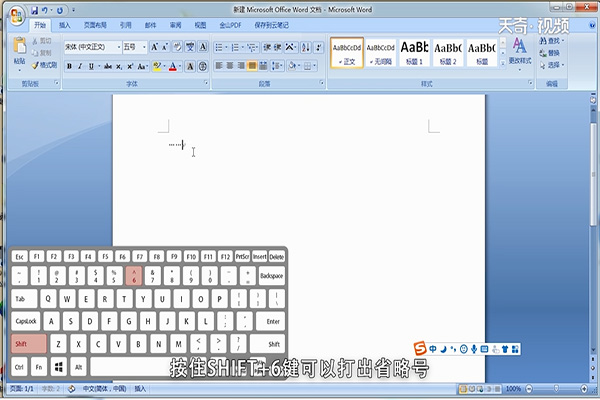This screenshot has height=400, width=600.
Task: Clear formatting with the eraser icon
Action: pyautogui.click(x=178, y=47)
